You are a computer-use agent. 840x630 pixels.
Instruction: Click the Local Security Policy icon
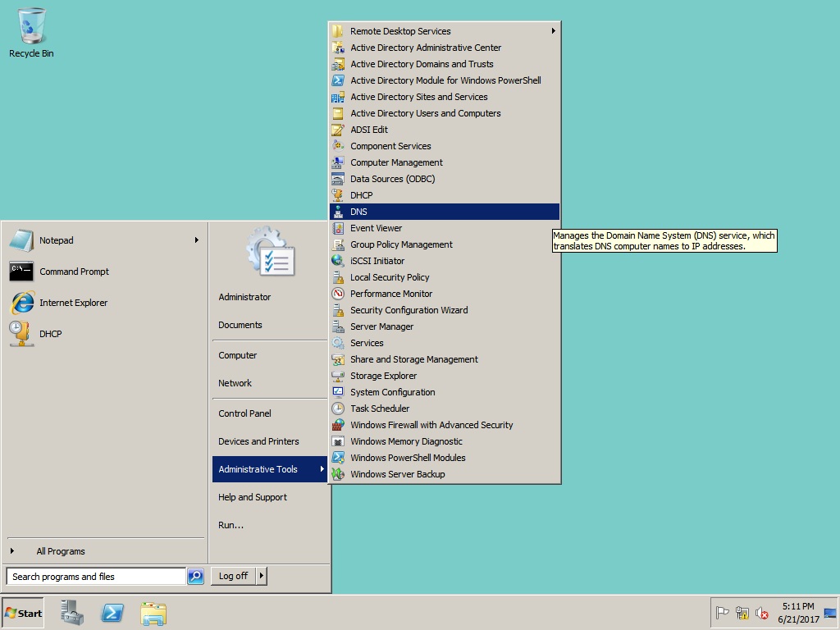click(x=337, y=277)
